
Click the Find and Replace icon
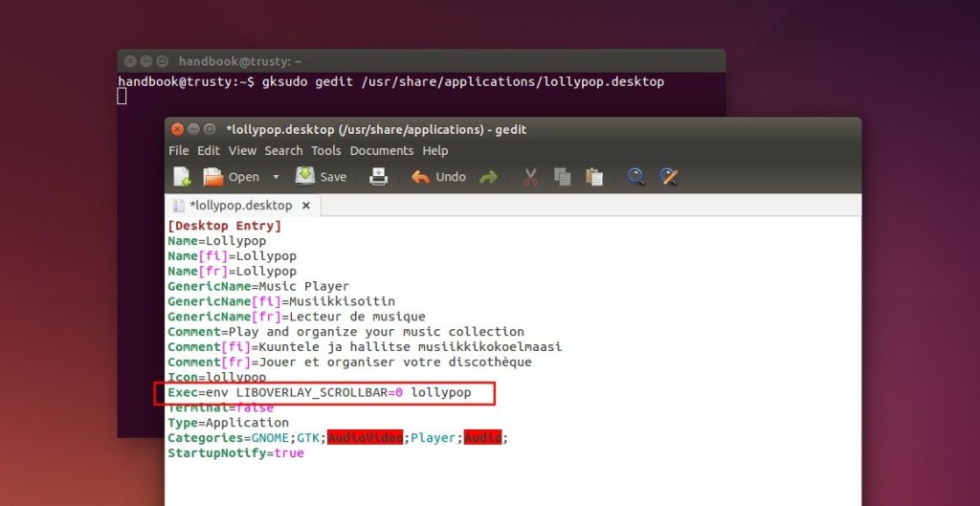[x=669, y=177]
